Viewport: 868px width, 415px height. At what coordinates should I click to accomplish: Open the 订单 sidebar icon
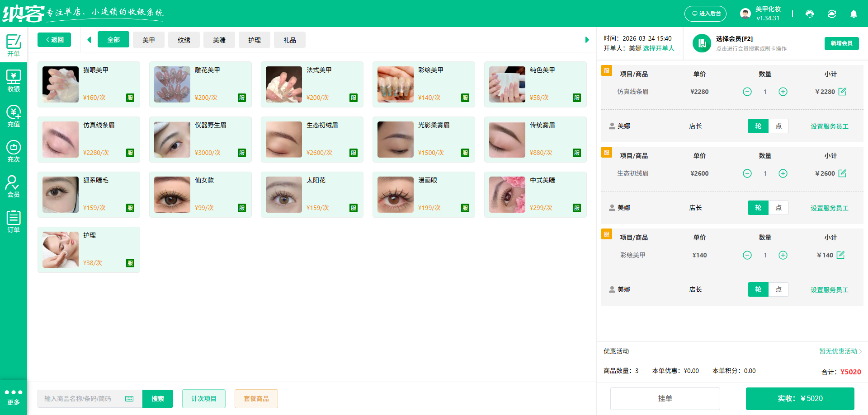click(x=14, y=221)
